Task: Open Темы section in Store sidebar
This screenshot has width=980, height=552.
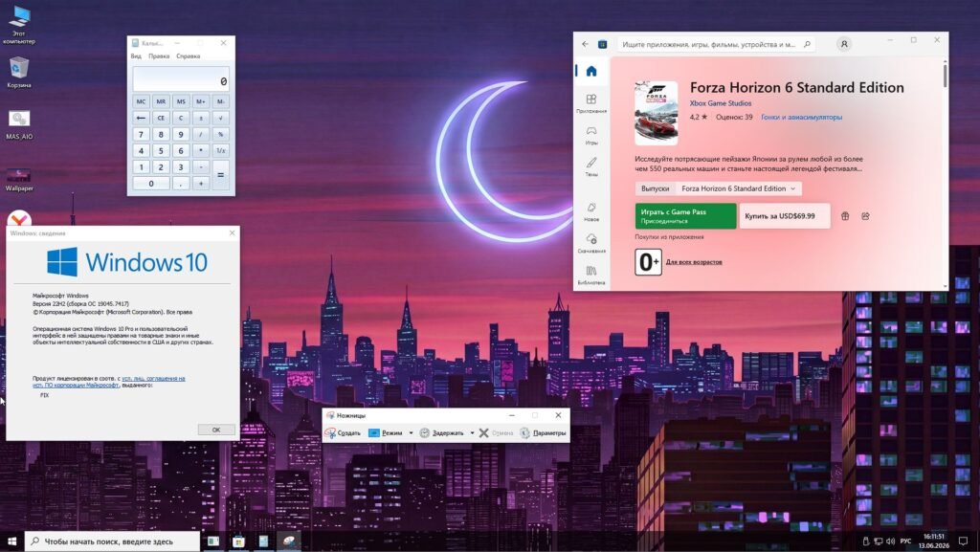Action: (x=591, y=166)
